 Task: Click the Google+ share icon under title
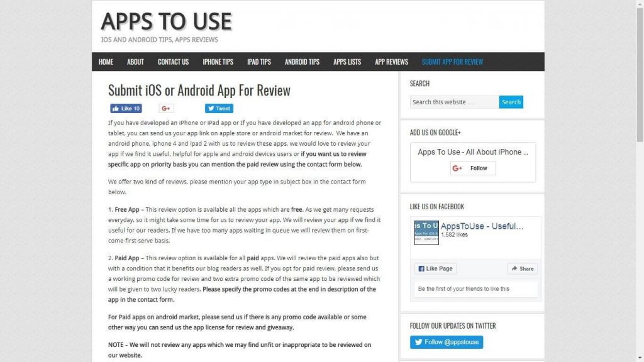coord(166,108)
